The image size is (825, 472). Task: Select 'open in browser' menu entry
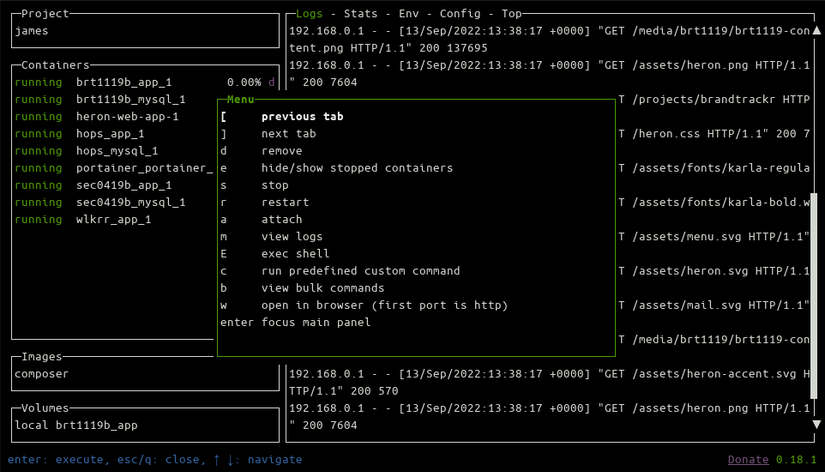point(416,305)
